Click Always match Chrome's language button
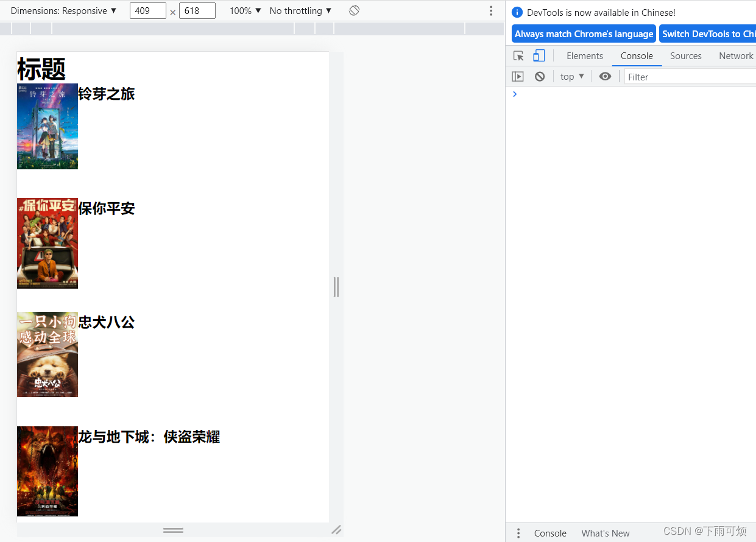 point(584,34)
